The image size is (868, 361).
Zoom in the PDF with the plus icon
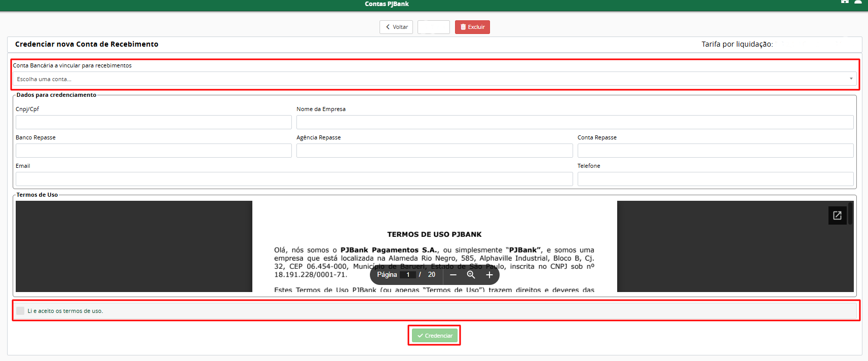[x=489, y=275]
